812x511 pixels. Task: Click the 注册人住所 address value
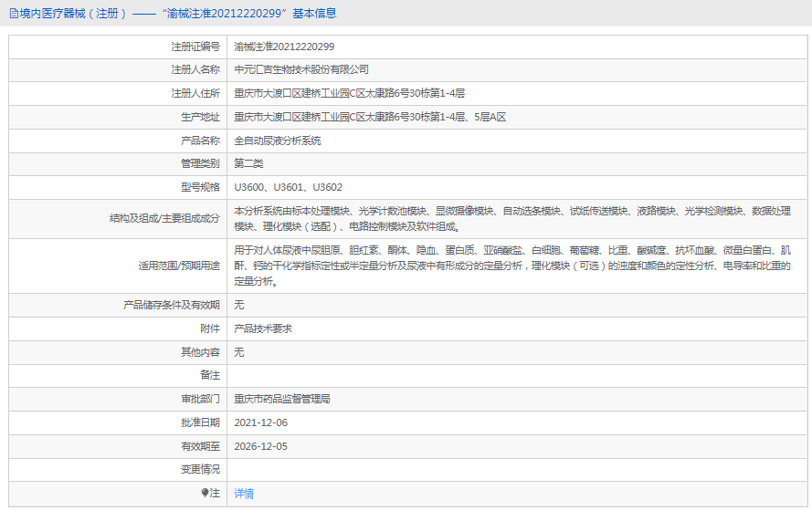coord(350,93)
